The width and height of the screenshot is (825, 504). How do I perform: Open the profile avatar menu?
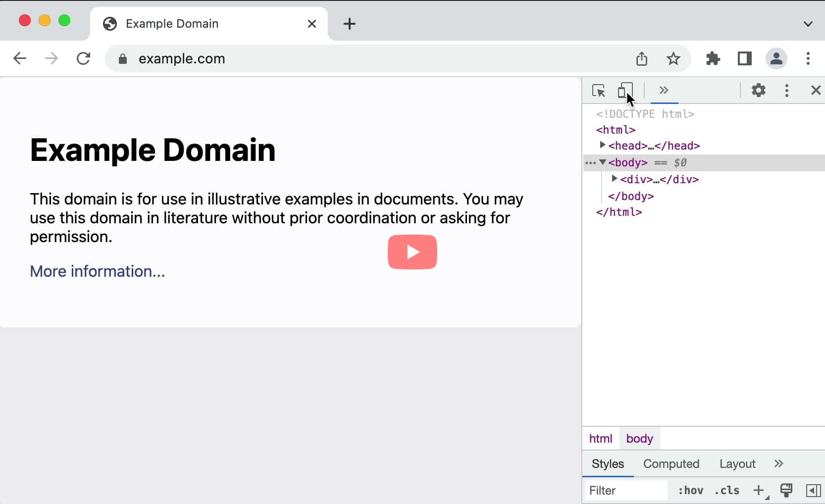click(x=776, y=58)
